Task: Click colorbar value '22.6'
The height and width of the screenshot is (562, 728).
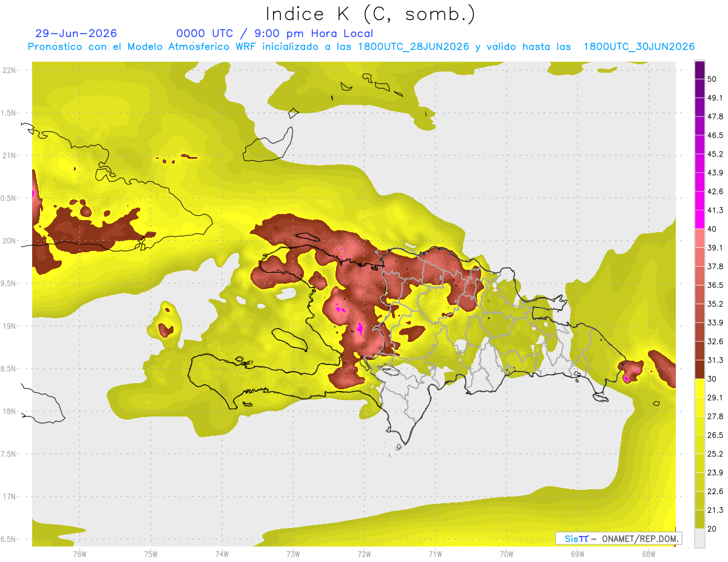Action: point(716,491)
